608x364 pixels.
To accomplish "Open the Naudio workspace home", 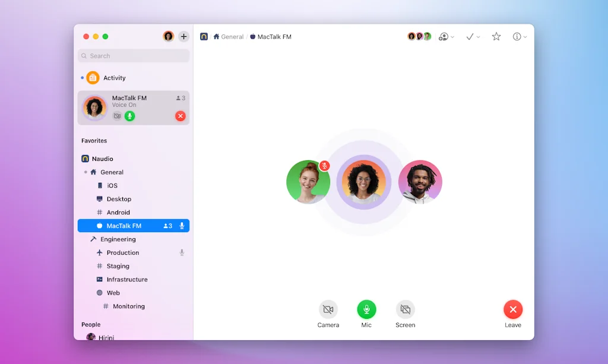I will 102,159.
